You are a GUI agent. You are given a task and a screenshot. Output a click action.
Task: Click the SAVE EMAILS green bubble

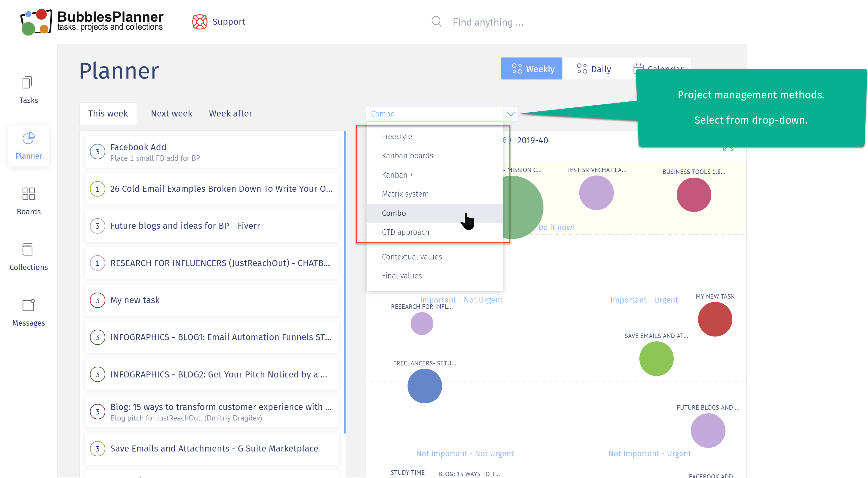click(656, 358)
